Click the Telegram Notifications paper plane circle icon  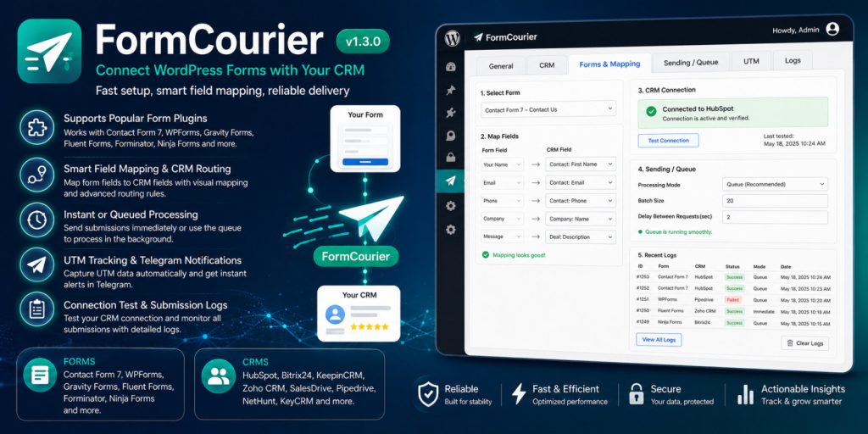(x=37, y=265)
